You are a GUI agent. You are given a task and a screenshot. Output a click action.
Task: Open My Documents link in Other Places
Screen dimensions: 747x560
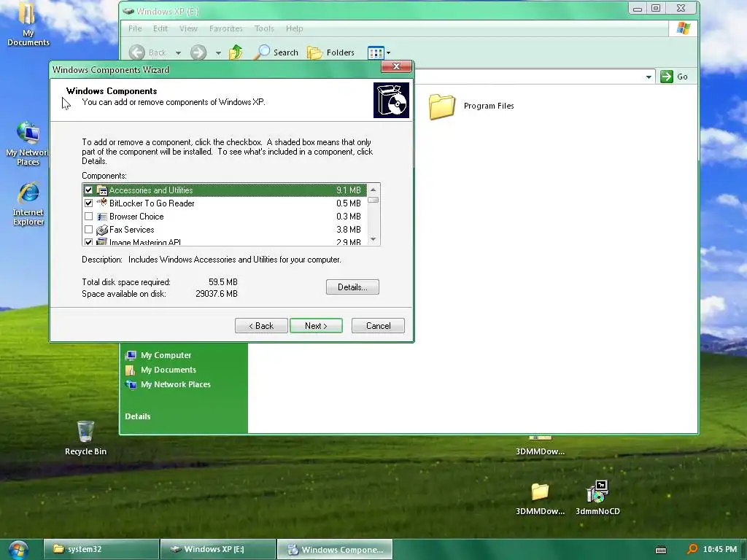[169, 370]
